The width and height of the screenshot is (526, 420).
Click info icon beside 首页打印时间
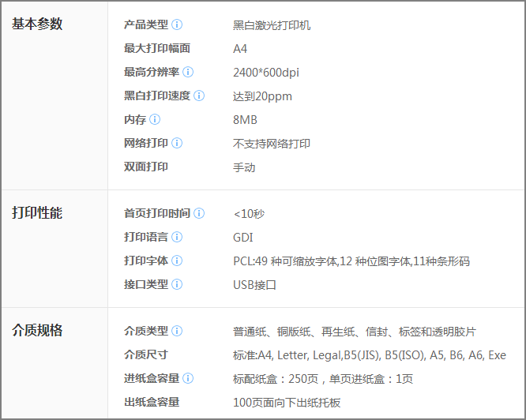199,213
